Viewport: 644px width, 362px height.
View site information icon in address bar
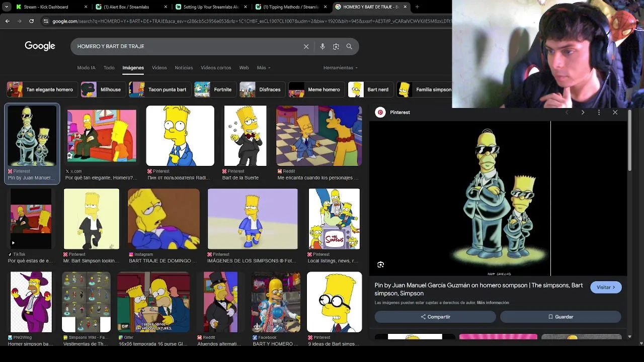(x=46, y=21)
